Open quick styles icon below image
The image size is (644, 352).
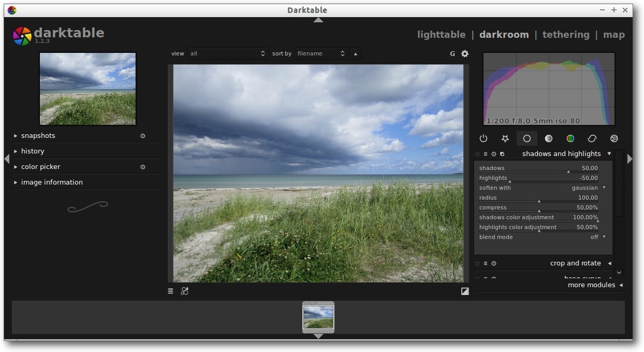184,291
